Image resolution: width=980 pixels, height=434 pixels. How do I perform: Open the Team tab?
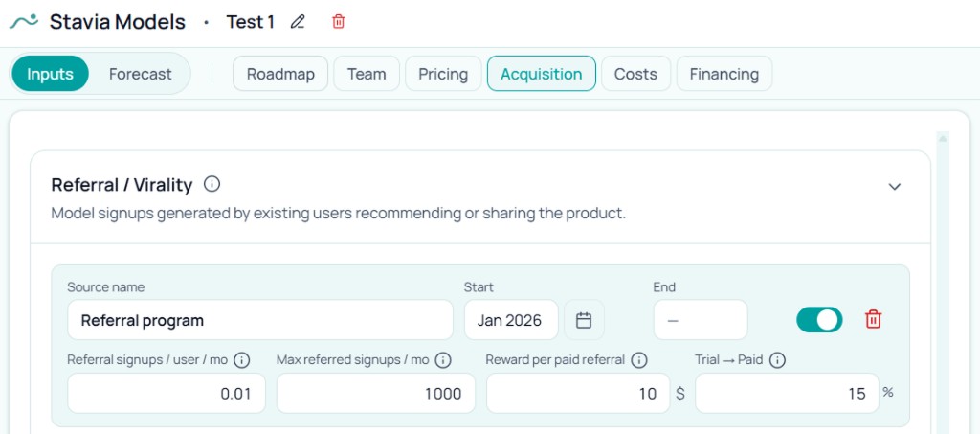367,74
